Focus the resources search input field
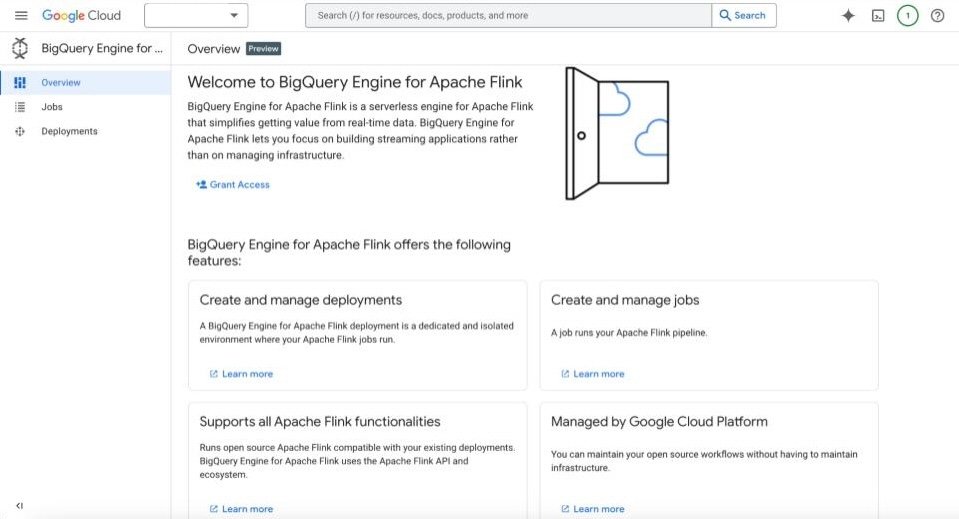The width and height of the screenshot is (959, 519). [508, 15]
